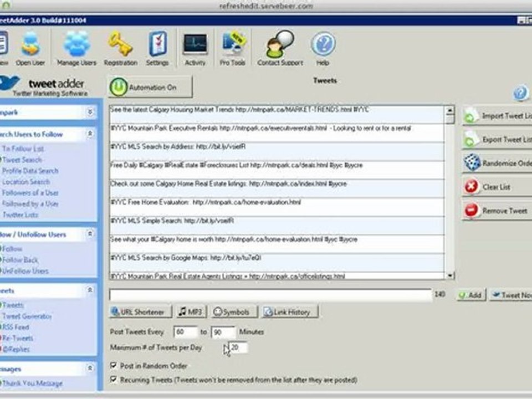Collapse the Tweets sidebar panel
Screen dimensions: 532x399
(90, 290)
